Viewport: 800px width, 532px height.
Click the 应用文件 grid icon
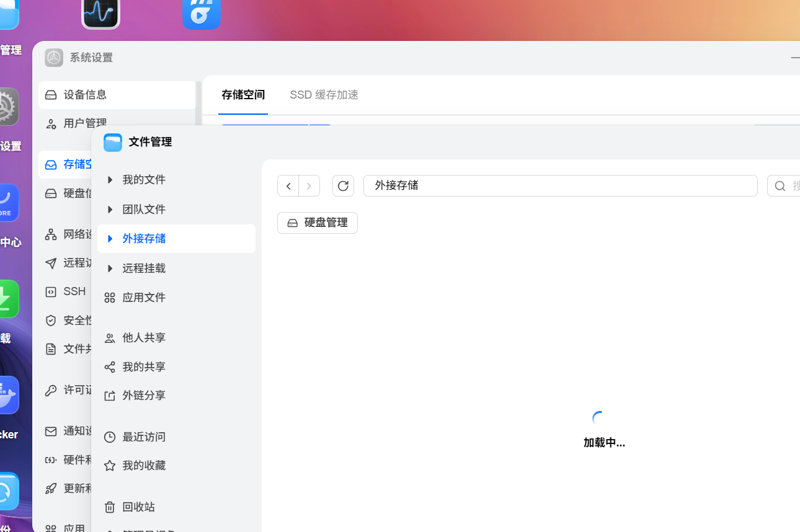[110, 298]
